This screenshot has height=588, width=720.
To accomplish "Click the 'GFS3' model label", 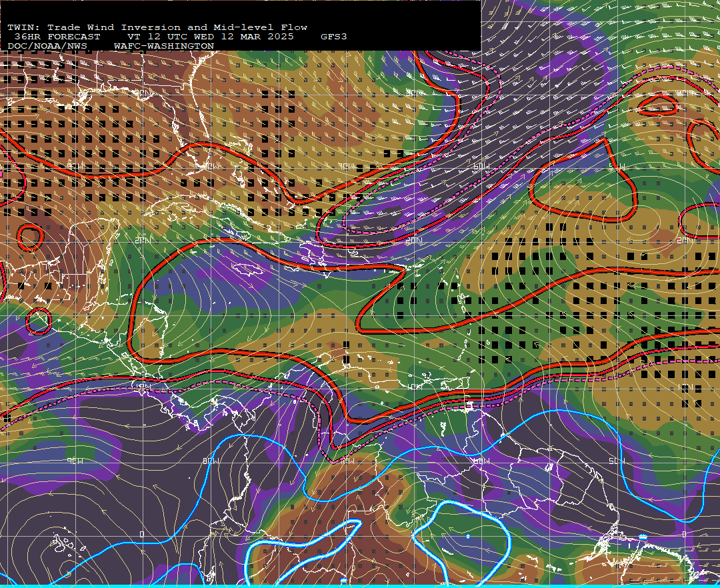I will tap(334, 37).
